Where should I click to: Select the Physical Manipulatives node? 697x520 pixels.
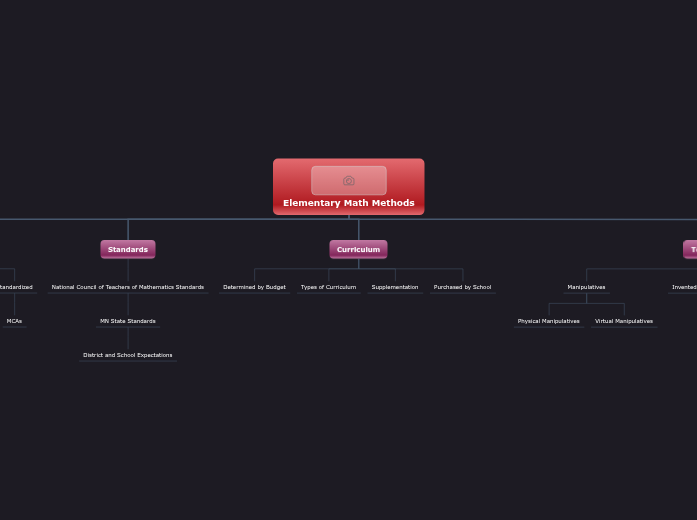(548, 321)
